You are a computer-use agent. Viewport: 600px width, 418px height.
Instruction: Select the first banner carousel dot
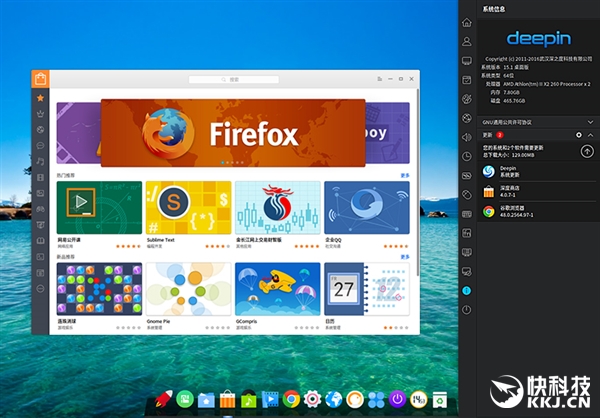click(x=223, y=162)
